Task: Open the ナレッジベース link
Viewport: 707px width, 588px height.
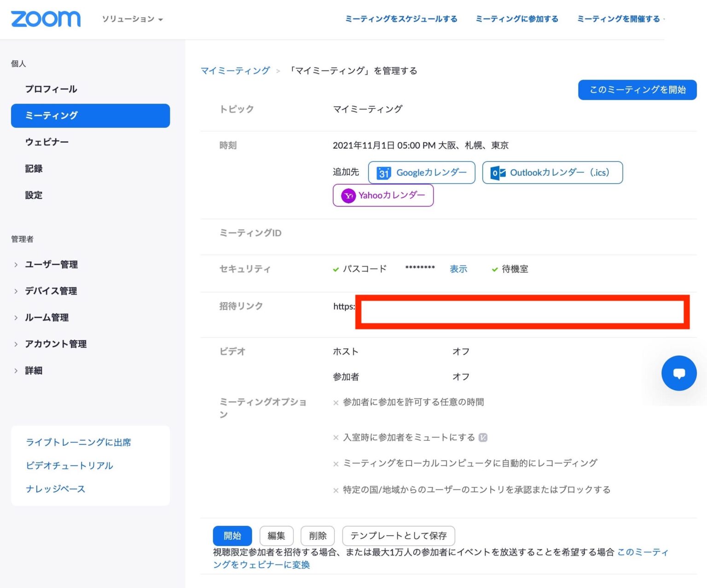Action: [x=55, y=489]
